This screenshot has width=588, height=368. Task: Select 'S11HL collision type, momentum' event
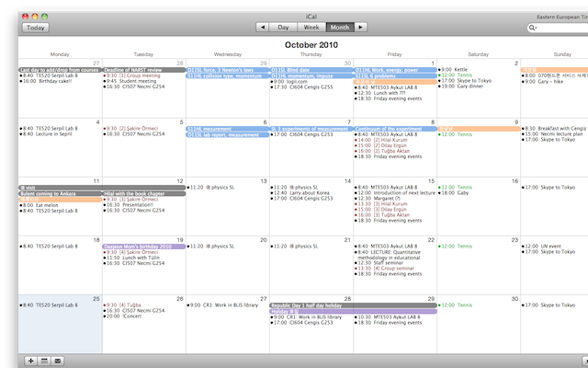click(x=228, y=75)
